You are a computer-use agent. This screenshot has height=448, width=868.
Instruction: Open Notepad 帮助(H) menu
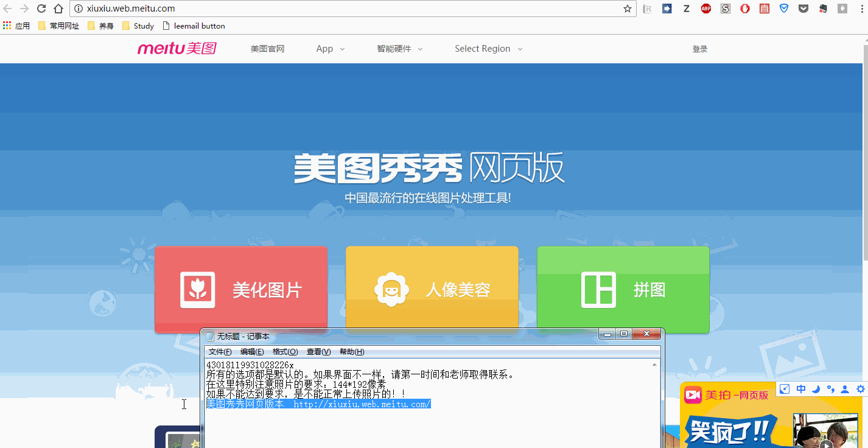pos(352,352)
